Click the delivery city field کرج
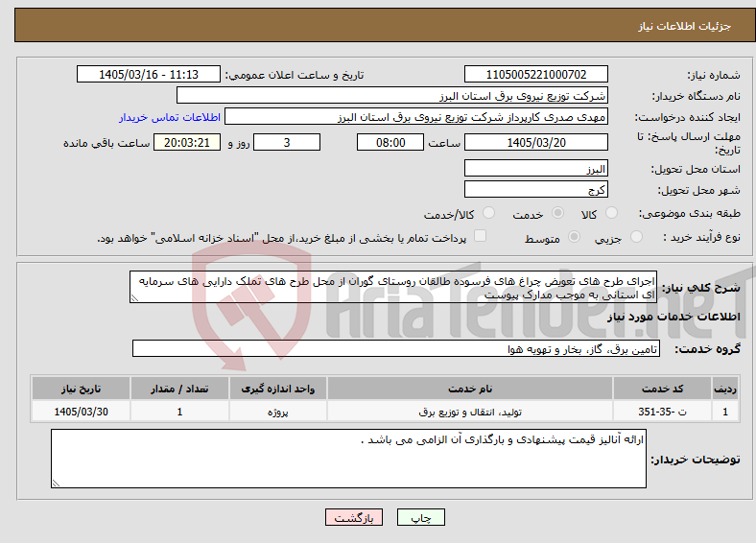The image size is (756, 543). pos(535,189)
